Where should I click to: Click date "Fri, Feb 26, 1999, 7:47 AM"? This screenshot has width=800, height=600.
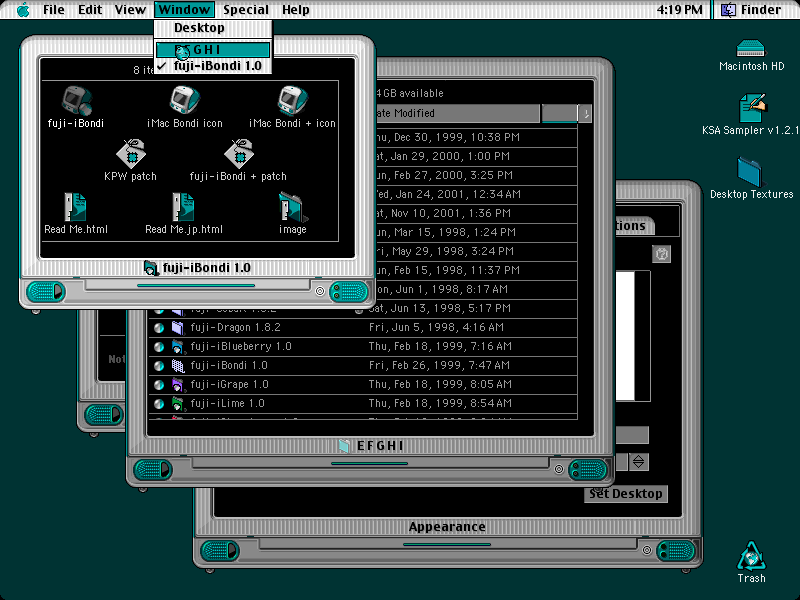tap(439, 365)
